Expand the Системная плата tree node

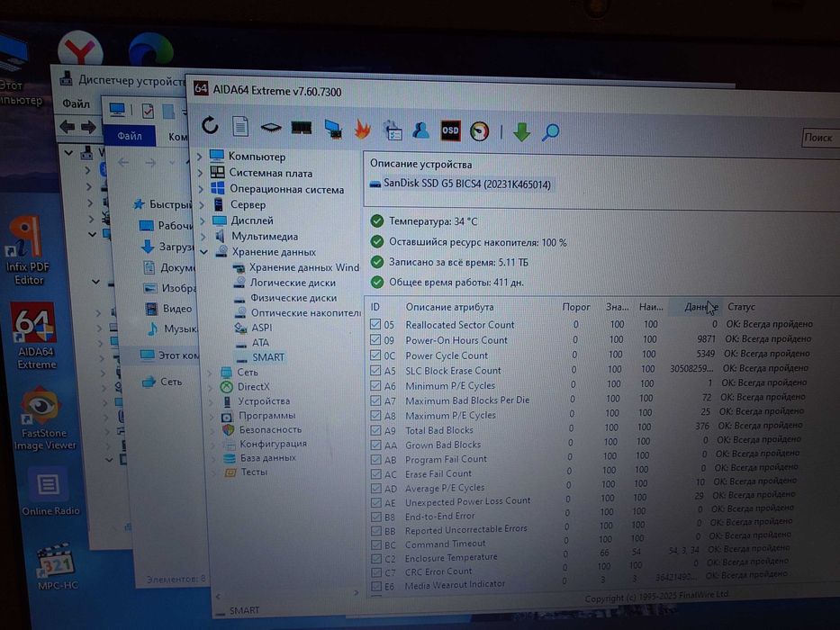tap(200, 173)
